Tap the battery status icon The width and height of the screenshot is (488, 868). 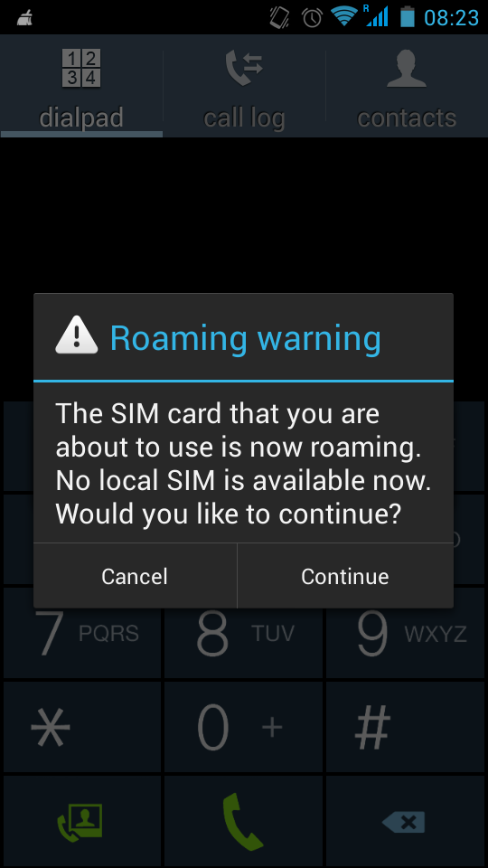pyautogui.click(x=408, y=16)
